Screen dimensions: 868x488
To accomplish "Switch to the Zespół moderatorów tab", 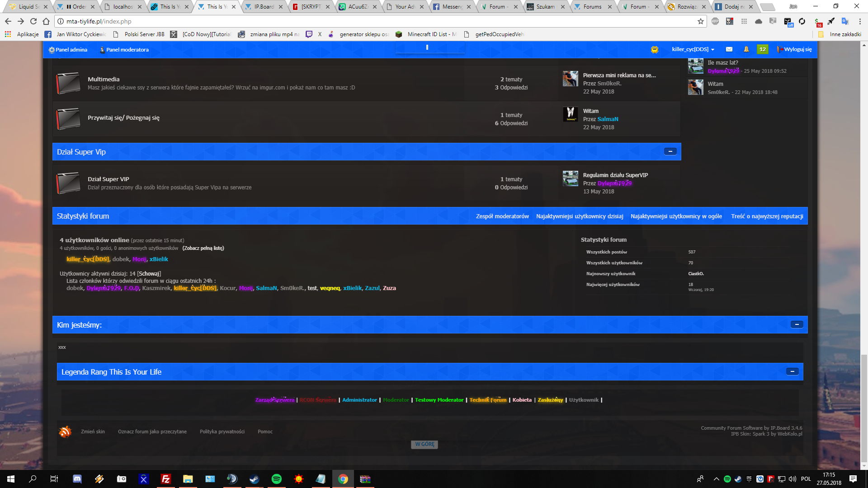I will (502, 216).
